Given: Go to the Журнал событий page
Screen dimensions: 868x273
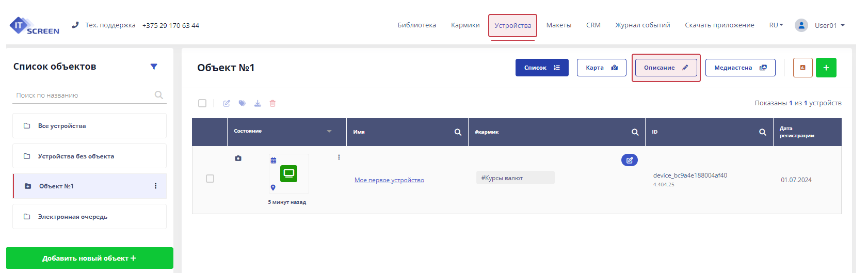Looking at the screenshot, I should pyautogui.click(x=642, y=25).
